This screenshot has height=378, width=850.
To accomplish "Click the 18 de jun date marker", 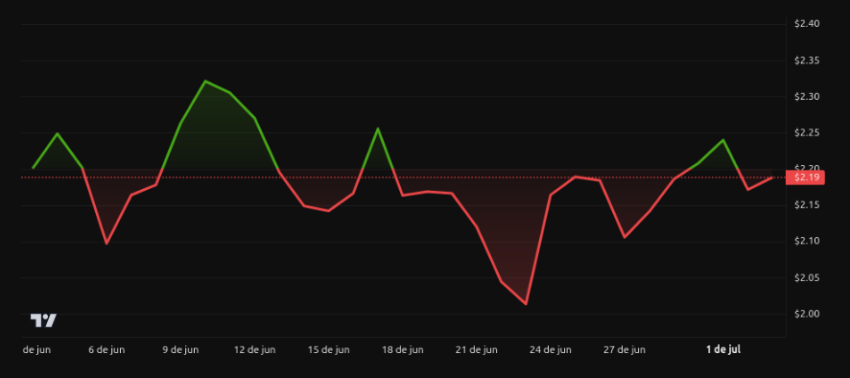I will click(403, 350).
